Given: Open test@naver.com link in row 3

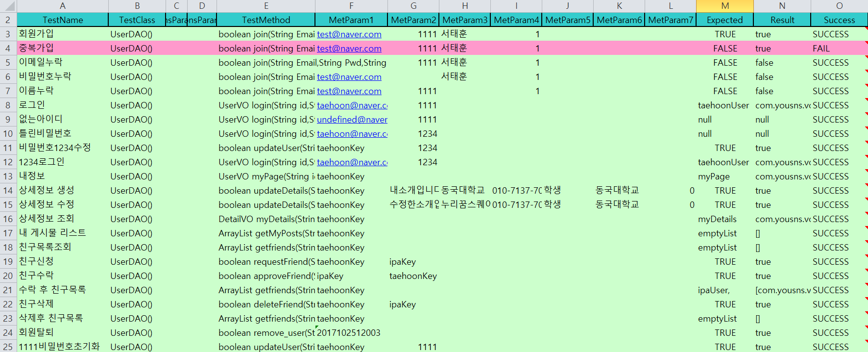Looking at the screenshot, I should [349, 34].
